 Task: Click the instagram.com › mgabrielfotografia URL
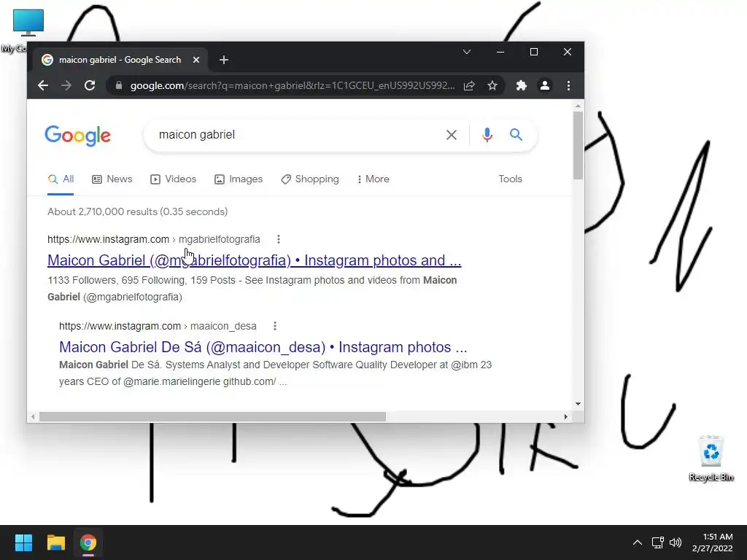coord(154,239)
